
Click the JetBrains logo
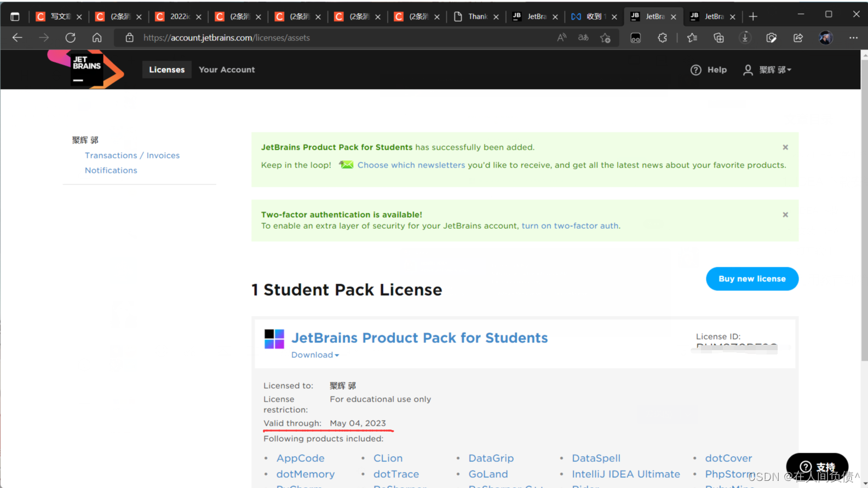(x=86, y=69)
